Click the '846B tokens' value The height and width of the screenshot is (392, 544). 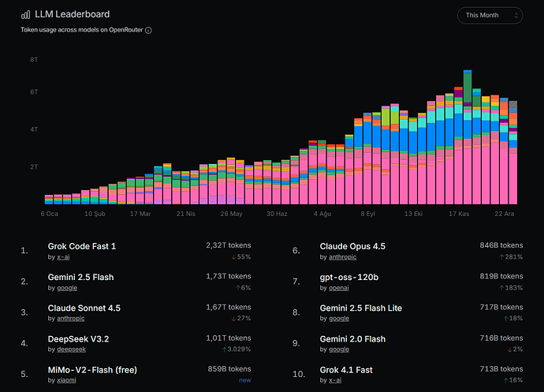pos(501,245)
